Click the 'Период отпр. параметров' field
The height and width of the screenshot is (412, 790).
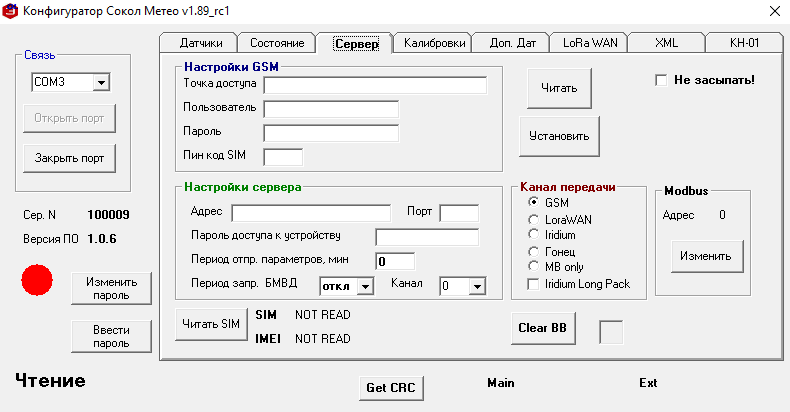pos(395,261)
